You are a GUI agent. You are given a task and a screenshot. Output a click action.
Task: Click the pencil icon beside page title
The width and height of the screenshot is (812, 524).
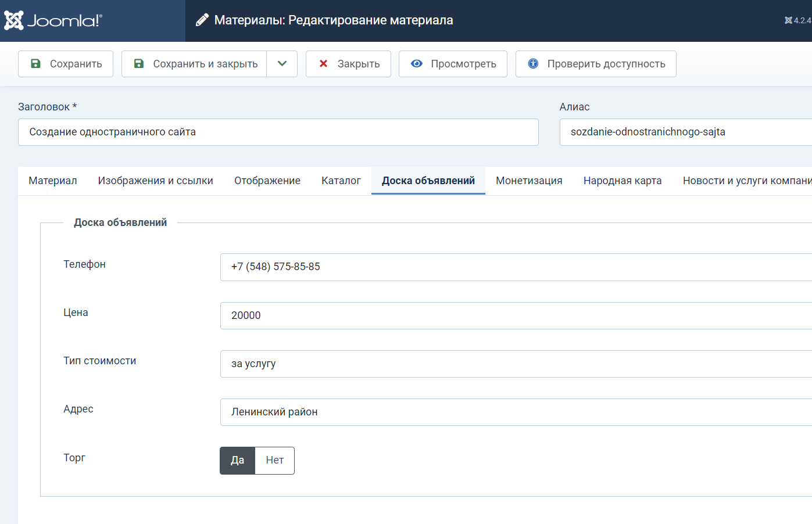point(202,20)
